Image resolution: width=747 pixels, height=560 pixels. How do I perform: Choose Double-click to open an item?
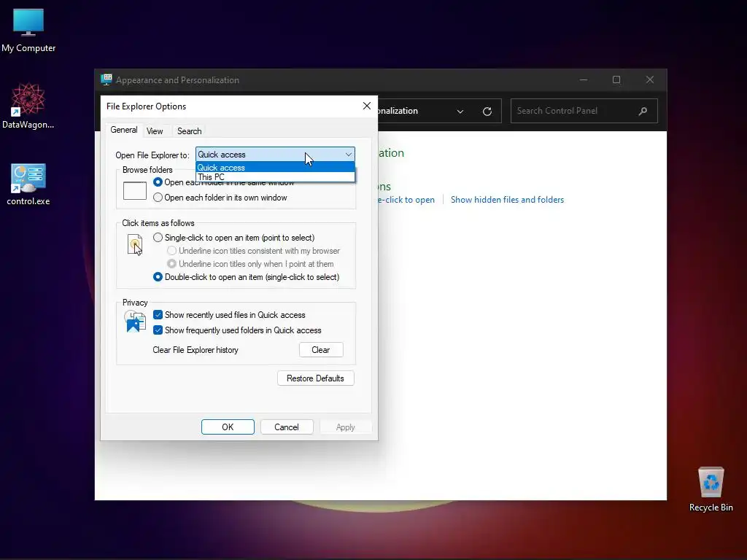[247, 277]
